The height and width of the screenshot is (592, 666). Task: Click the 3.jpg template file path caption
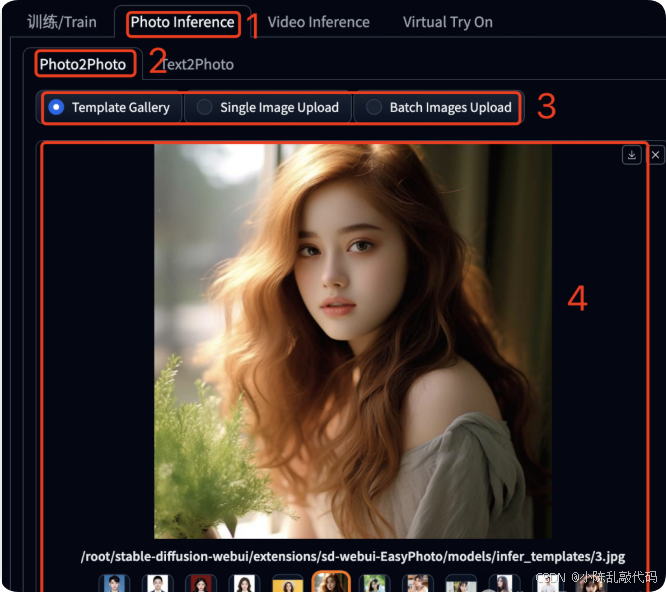pos(353,556)
